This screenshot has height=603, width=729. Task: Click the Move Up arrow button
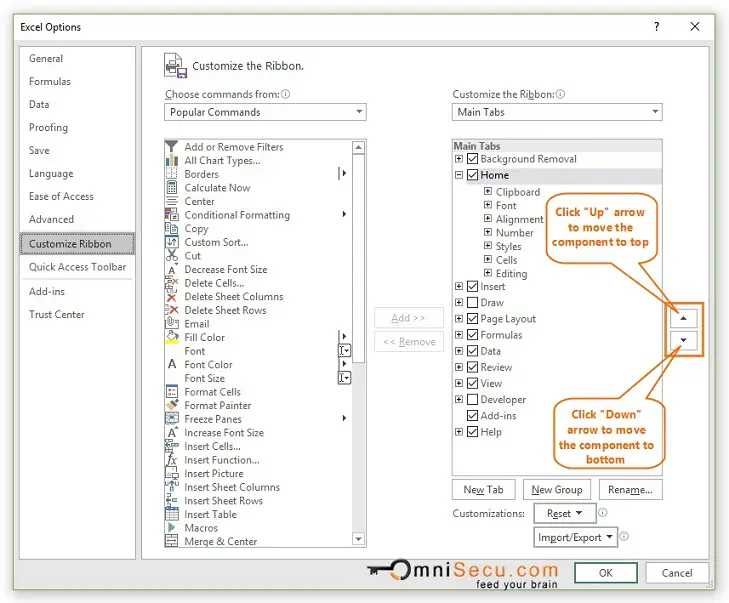(683, 318)
